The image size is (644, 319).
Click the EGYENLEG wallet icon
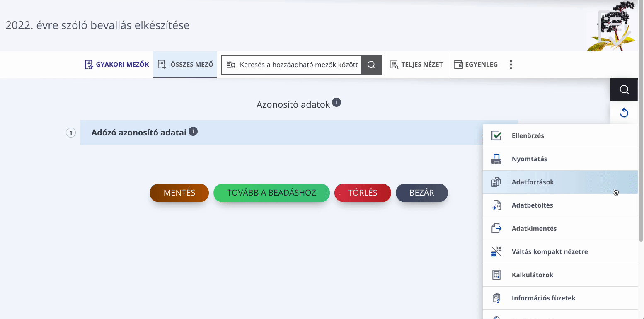(x=458, y=65)
